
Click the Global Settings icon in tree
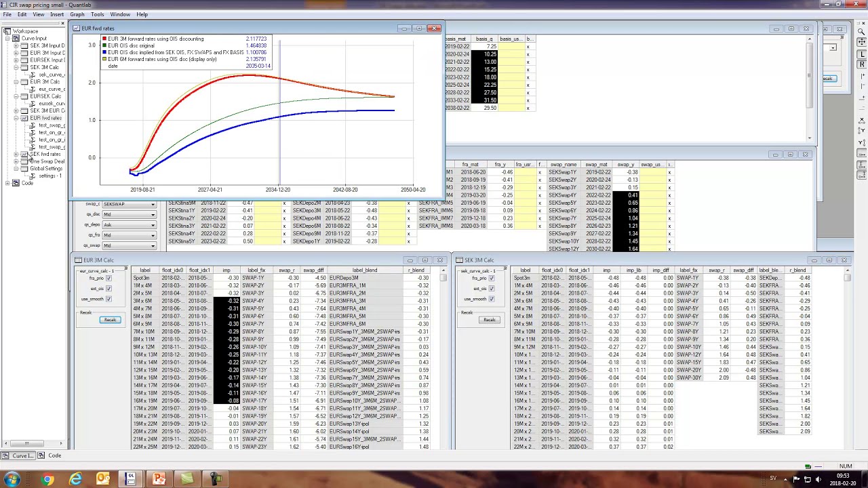click(24, 169)
